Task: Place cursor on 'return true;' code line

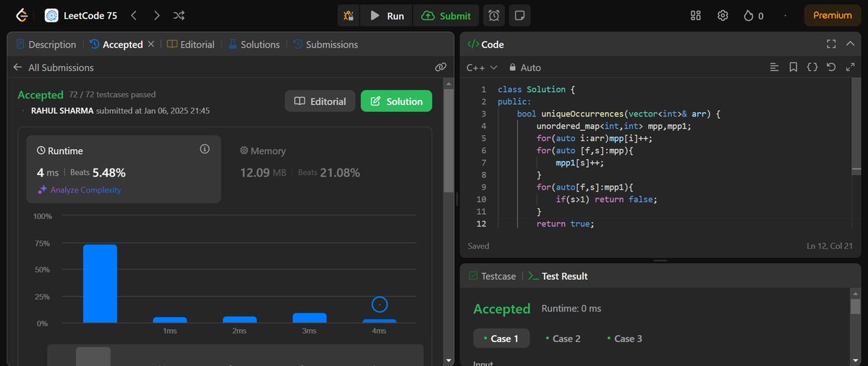Action: (565, 224)
